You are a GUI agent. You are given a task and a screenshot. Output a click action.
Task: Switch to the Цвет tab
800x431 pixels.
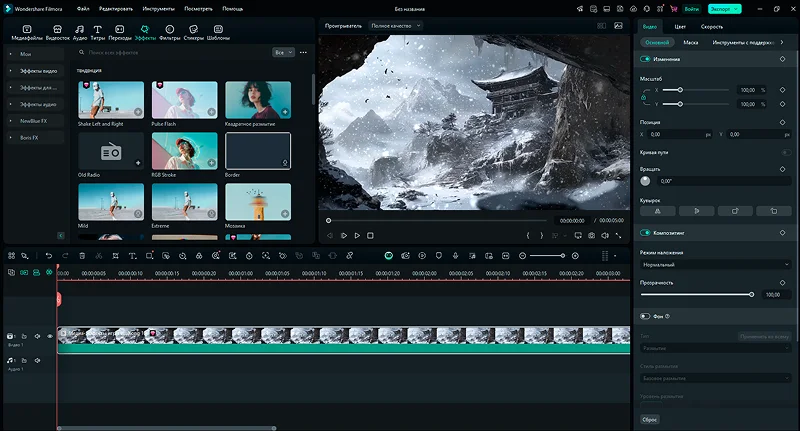coord(680,27)
